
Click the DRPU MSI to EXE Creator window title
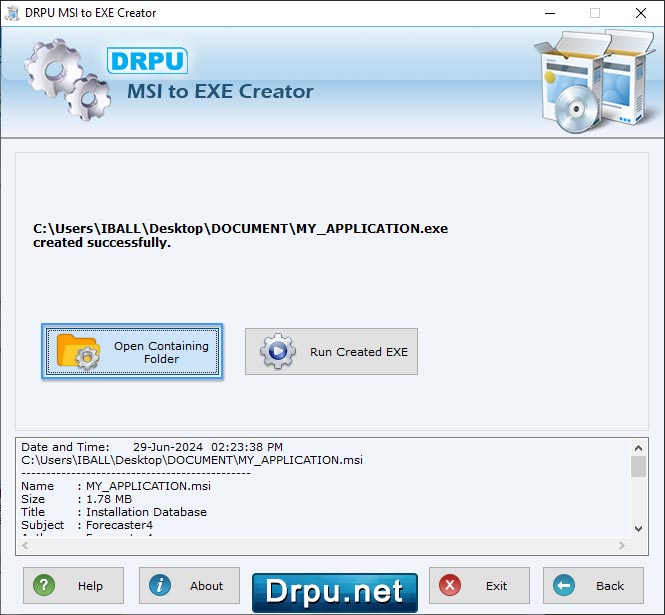point(90,13)
